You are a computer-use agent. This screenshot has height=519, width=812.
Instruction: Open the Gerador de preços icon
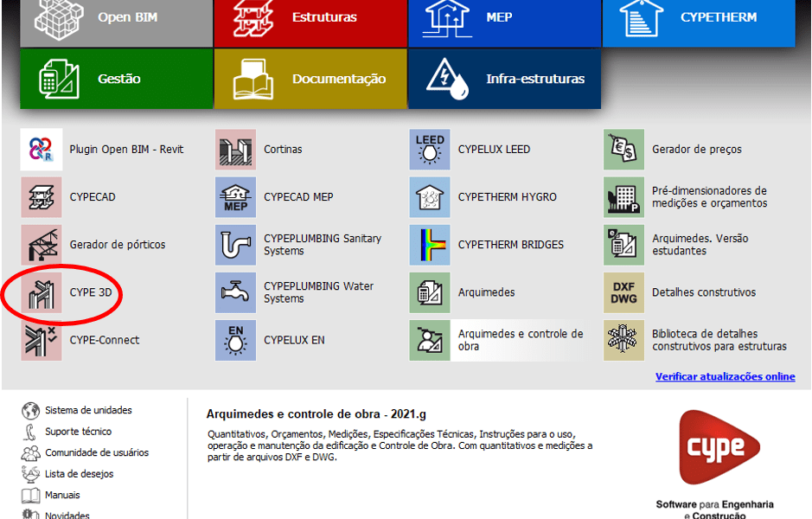624,149
